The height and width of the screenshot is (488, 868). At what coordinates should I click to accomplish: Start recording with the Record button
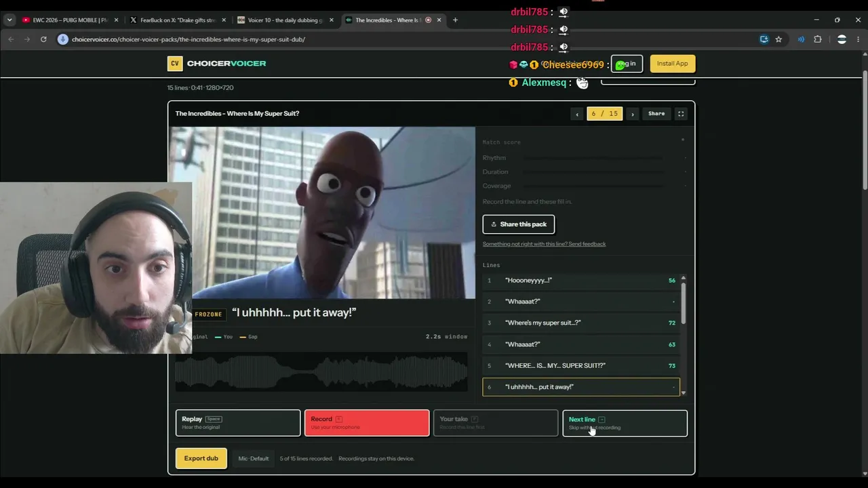(367, 423)
